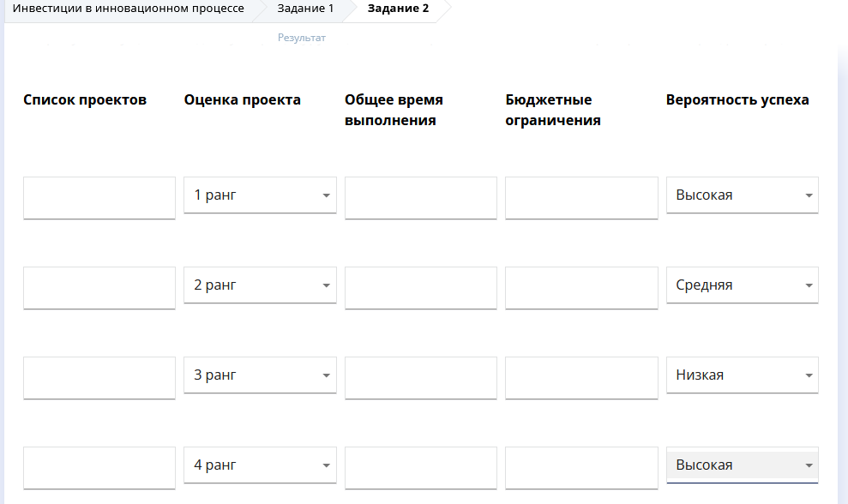Focus second-row 'Бюджетные ограничения' input field
Image resolution: width=848 pixels, height=504 pixels.
click(x=581, y=287)
